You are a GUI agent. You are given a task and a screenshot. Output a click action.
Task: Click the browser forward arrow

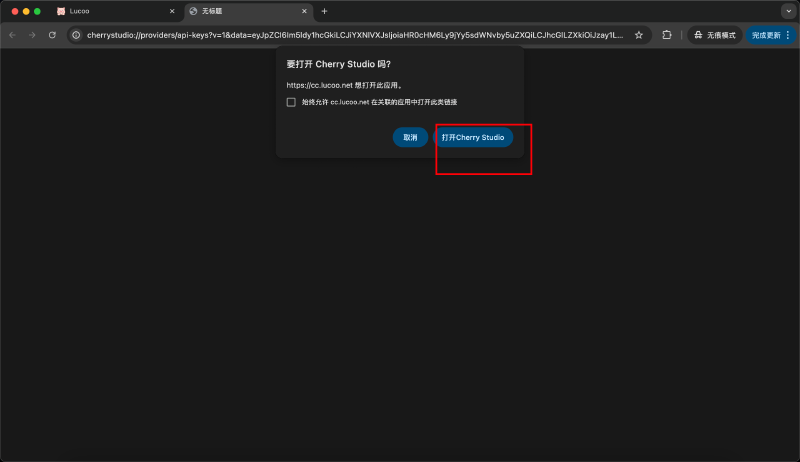click(32, 35)
